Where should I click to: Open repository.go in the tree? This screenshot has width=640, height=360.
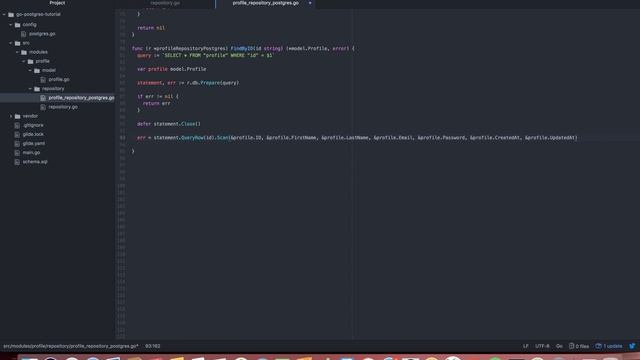coord(63,107)
